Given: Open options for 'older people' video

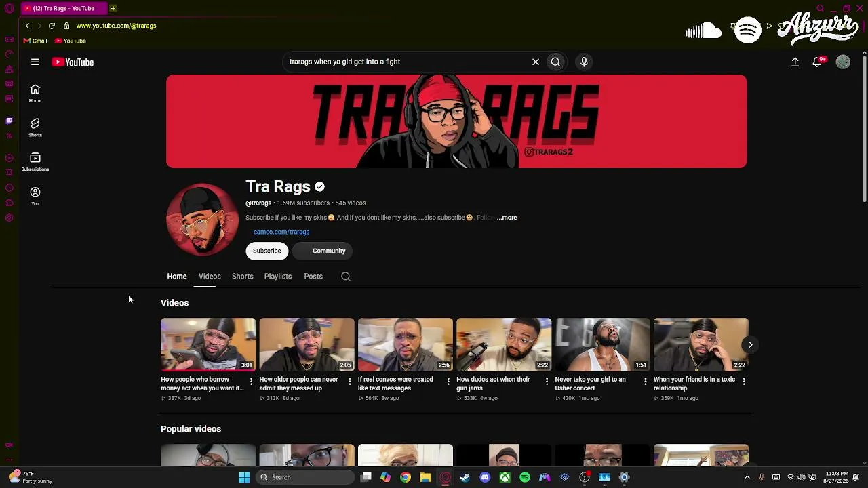Looking at the screenshot, I should pos(350,382).
